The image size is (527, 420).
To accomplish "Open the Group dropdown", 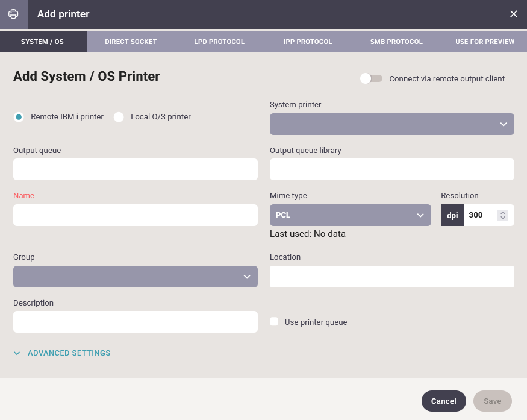I will (136, 277).
